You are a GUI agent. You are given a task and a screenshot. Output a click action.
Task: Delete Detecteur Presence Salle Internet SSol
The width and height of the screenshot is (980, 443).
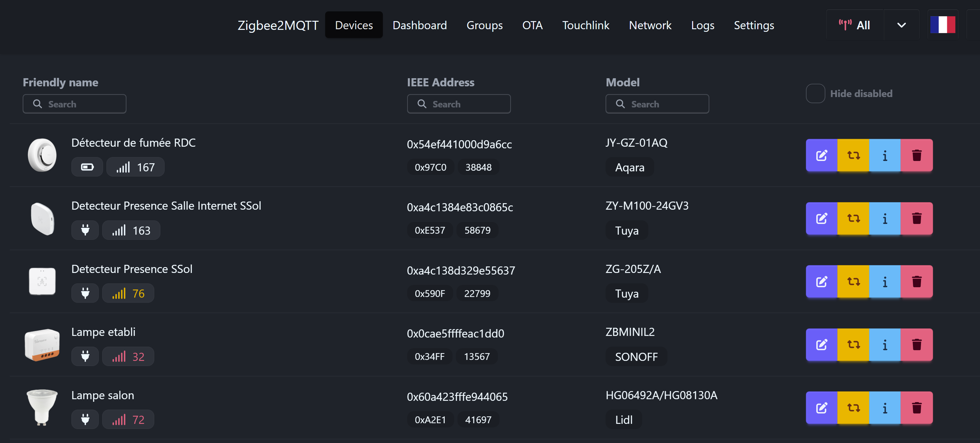[916, 218]
